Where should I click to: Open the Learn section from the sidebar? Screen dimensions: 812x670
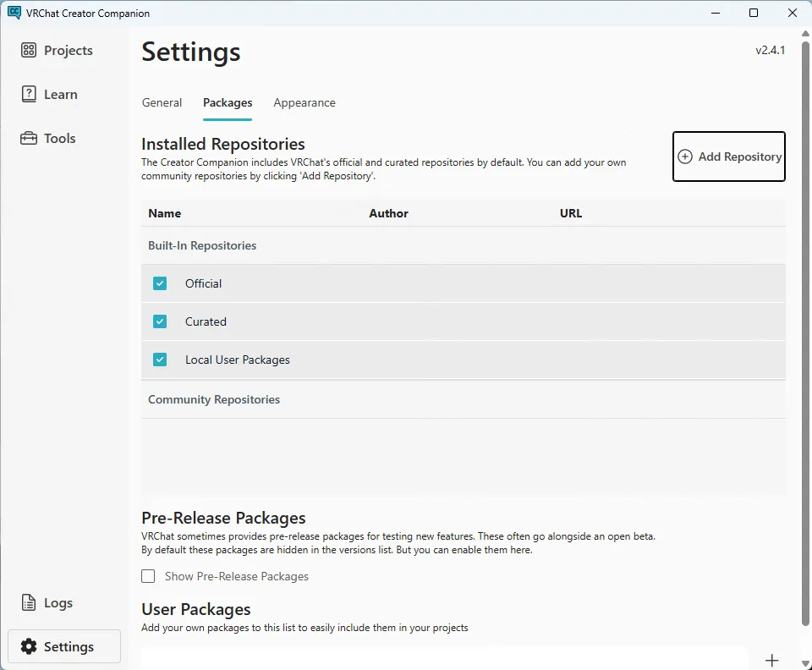[50, 94]
